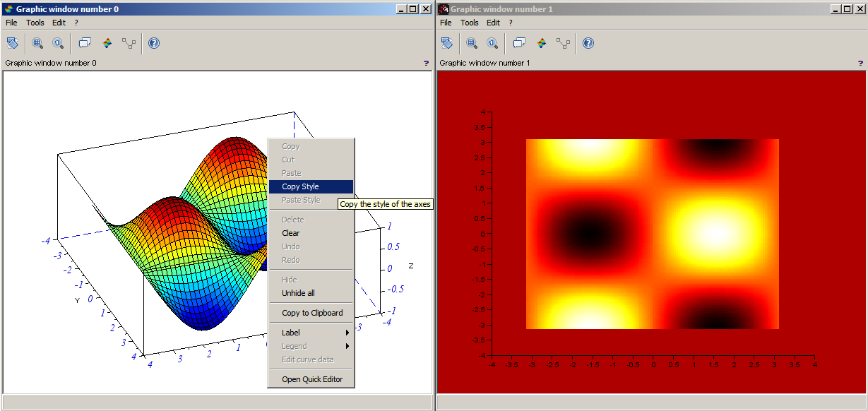Open the Edit menu in graphic window 1
The image size is (868, 411).
pyautogui.click(x=493, y=23)
